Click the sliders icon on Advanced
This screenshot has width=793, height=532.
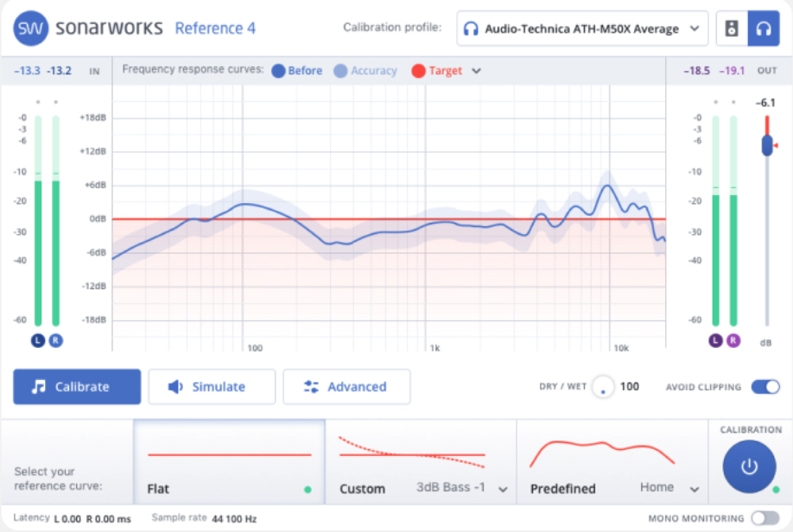(x=310, y=387)
